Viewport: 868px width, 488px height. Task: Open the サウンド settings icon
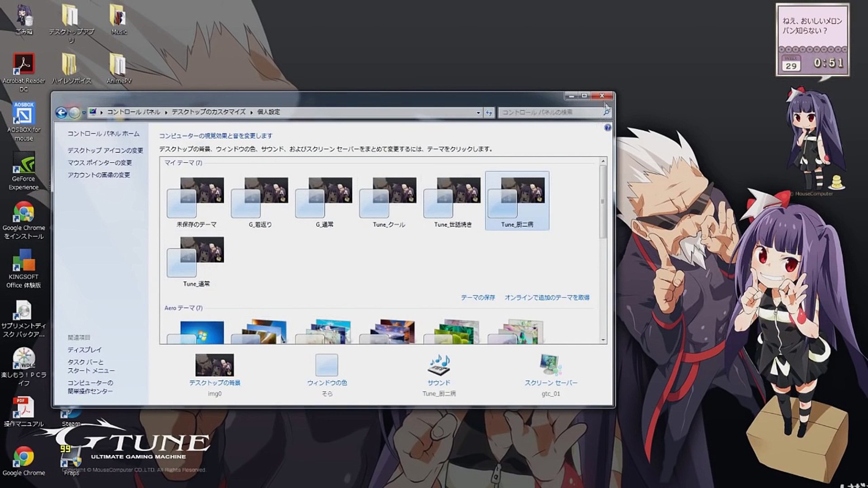[439, 365]
